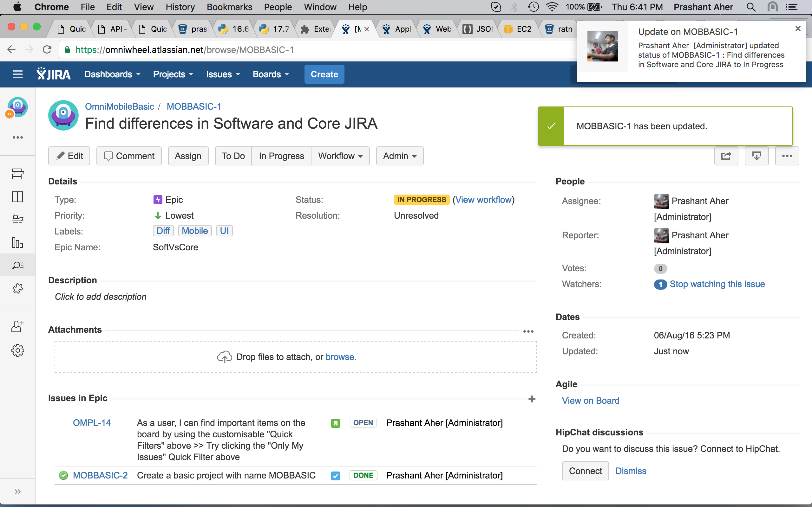
Task: Stop watching this issue
Action: (x=717, y=284)
